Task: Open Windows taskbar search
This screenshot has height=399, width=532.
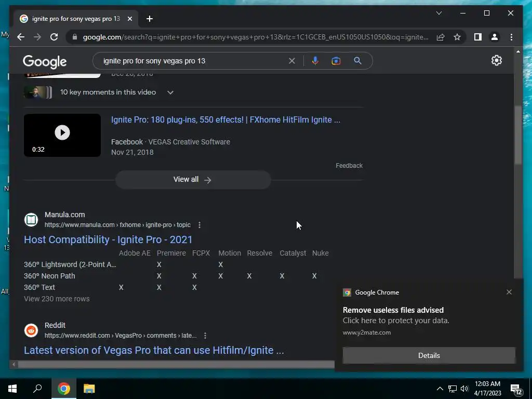Action: [x=37, y=389]
